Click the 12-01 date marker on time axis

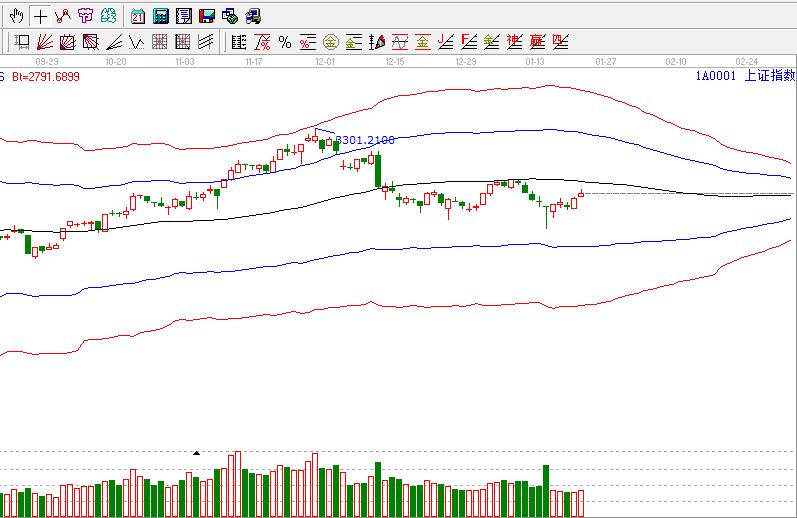click(x=326, y=62)
